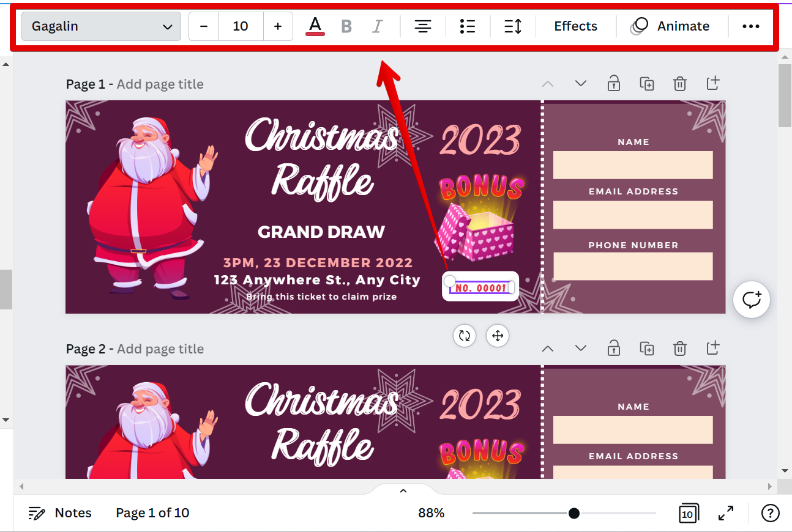Add a new page after Page 1
The height and width of the screenshot is (532, 792).
[712, 84]
